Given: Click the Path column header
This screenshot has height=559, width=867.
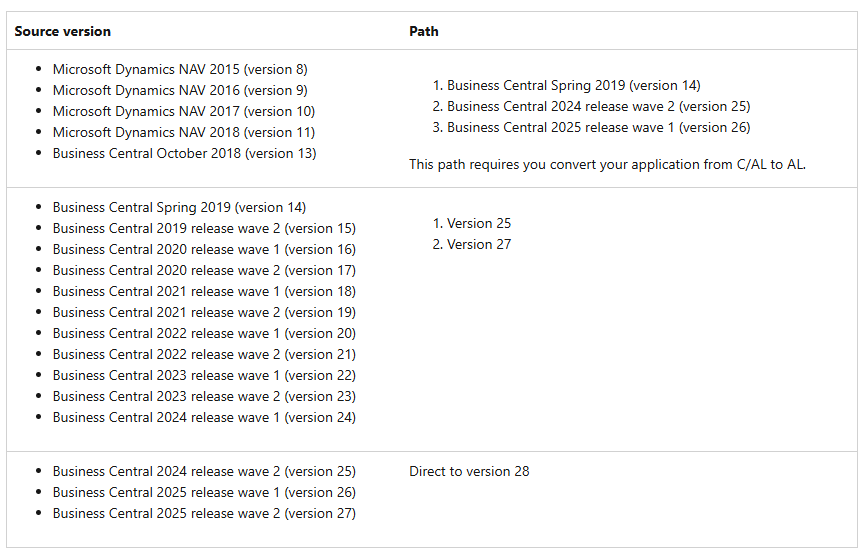Looking at the screenshot, I should click(423, 31).
